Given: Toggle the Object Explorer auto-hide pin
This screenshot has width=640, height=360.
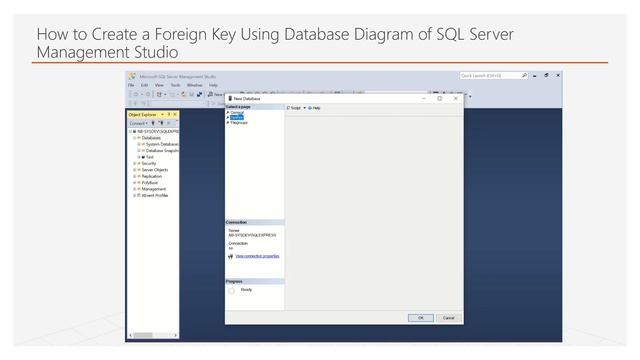Looking at the screenshot, I should [169, 115].
